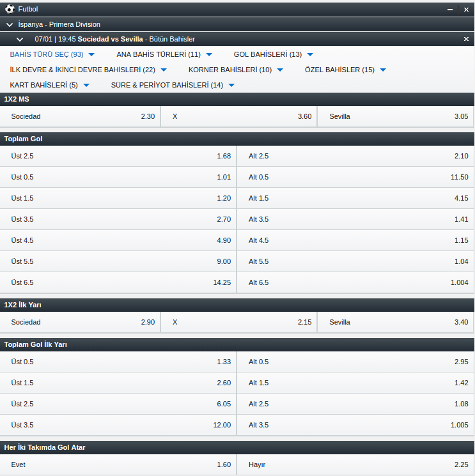Open BAHİS TÜRÜ SEÇ (93) dropdown

pyautogui.click(x=52, y=54)
